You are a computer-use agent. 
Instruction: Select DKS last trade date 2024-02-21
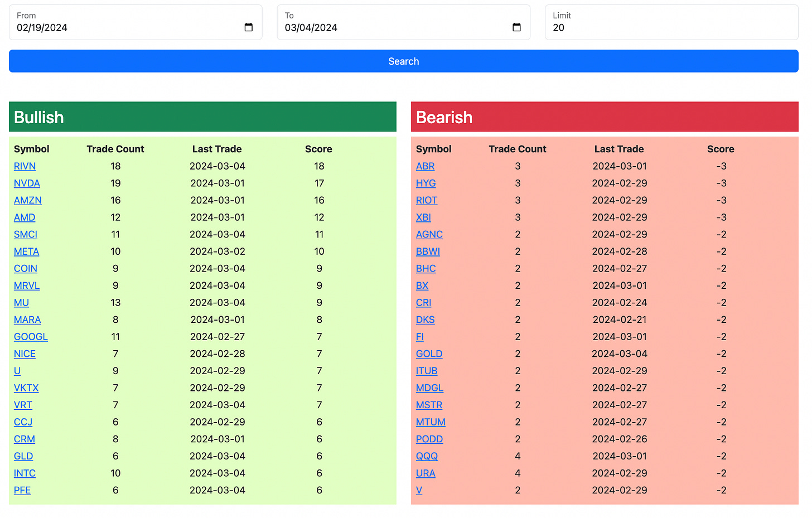click(x=620, y=320)
